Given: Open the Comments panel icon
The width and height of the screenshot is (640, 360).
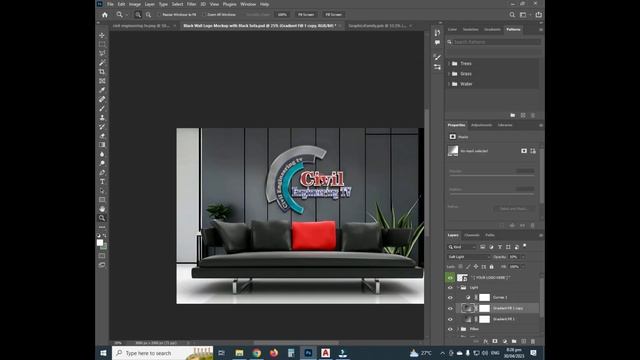Looking at the screenshot, I should (x=437, y=42).
